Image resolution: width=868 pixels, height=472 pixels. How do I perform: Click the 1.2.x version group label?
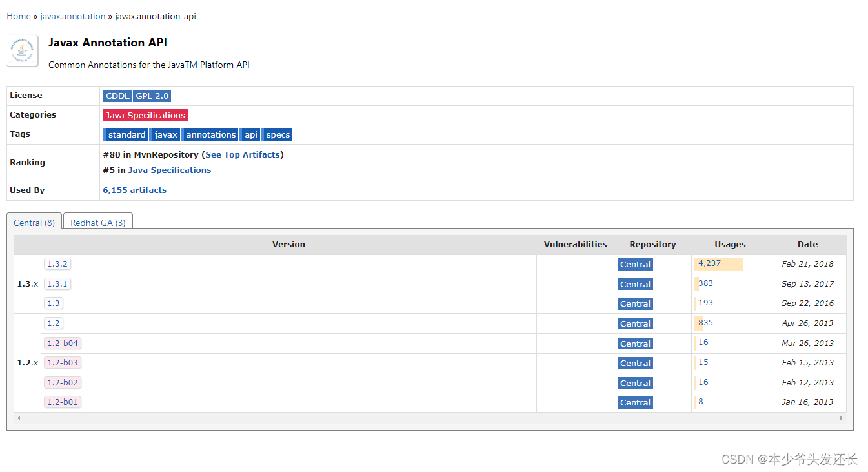tap(27, 362)
